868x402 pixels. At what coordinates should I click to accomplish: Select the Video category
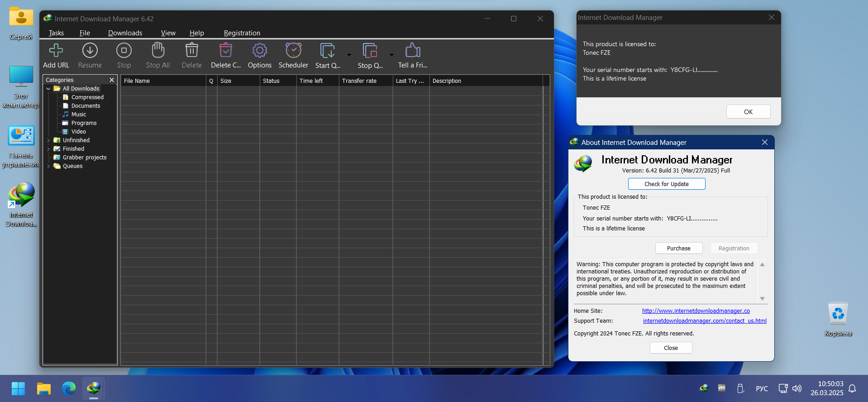(78, 132)
